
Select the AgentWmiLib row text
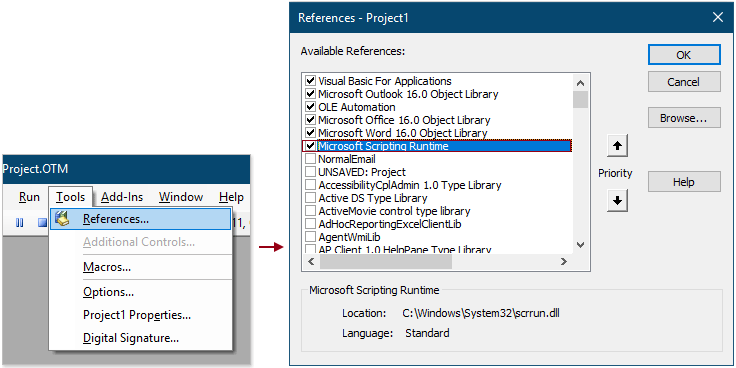tap(349, 237)
